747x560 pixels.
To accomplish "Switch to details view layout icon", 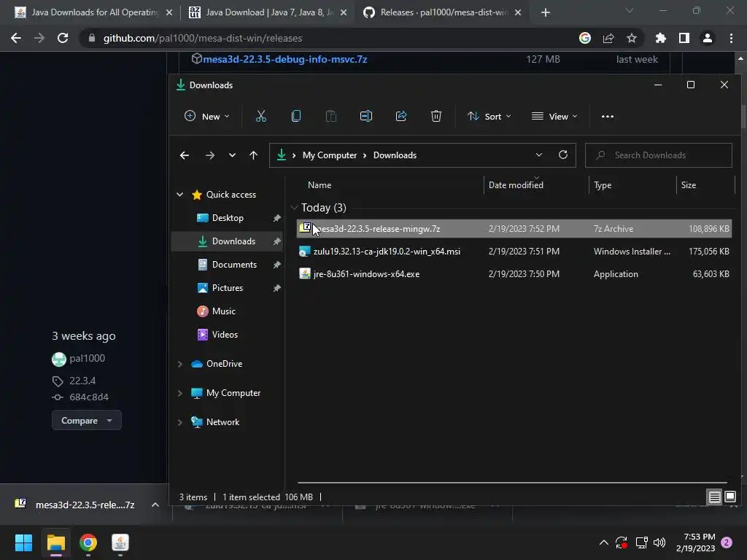I will [714, 497].
